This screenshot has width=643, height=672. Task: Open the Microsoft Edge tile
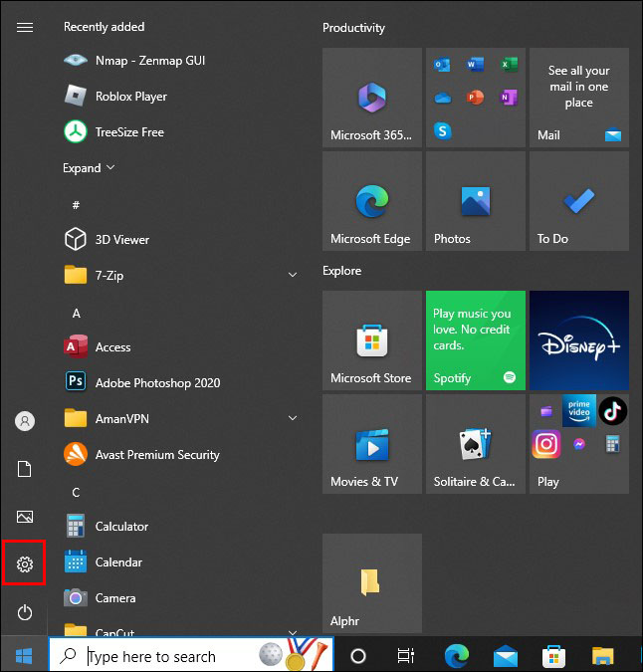tap(372, 201)
